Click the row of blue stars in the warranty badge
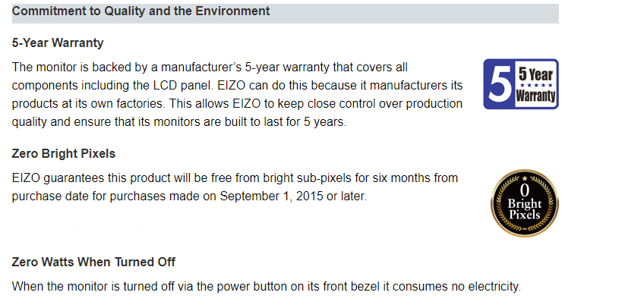Image resolution: width=644 pixels, height=308 pixels. [536, 85]
